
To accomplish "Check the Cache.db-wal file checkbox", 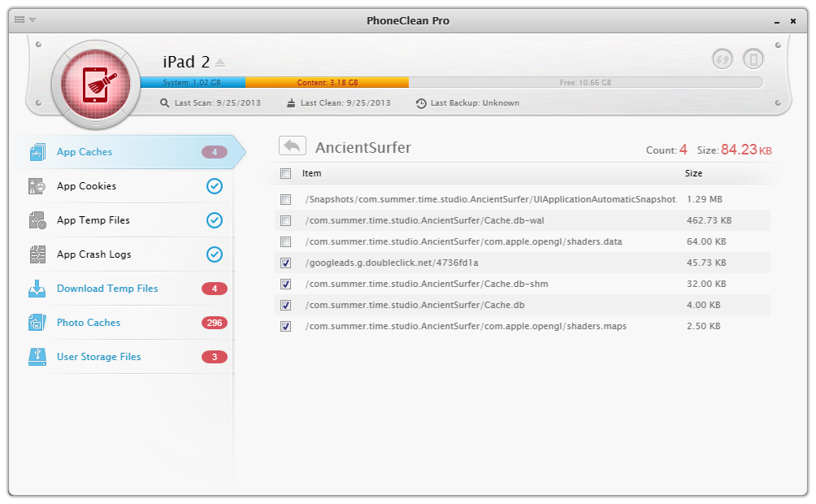I will [x=285, y=220].
